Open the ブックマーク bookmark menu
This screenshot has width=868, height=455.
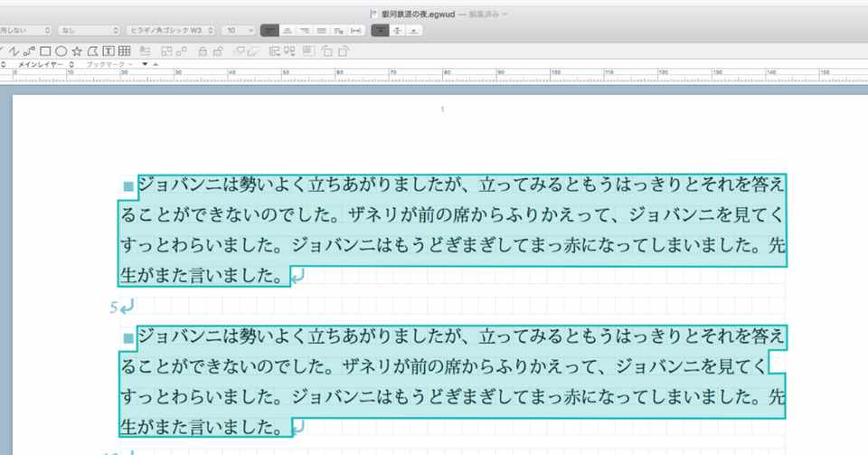coord(108,65)
